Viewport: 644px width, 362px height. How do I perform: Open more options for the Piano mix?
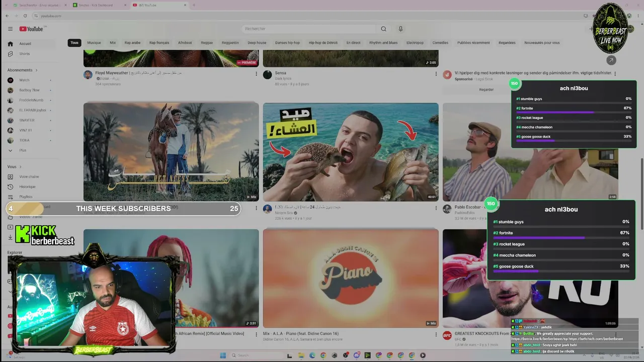pos(436,334)
